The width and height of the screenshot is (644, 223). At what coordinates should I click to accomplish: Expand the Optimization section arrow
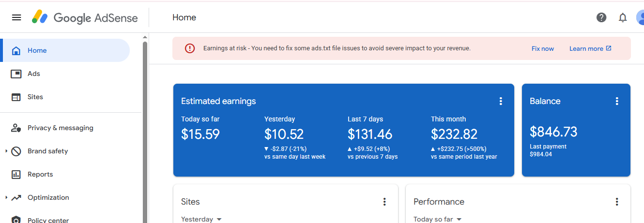point(6,198)
